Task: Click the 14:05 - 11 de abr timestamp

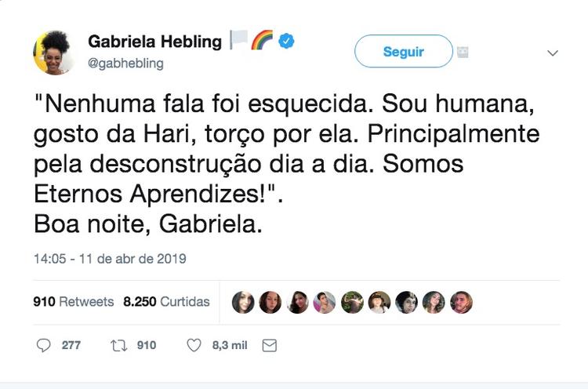Action: [x=110, y=258]
